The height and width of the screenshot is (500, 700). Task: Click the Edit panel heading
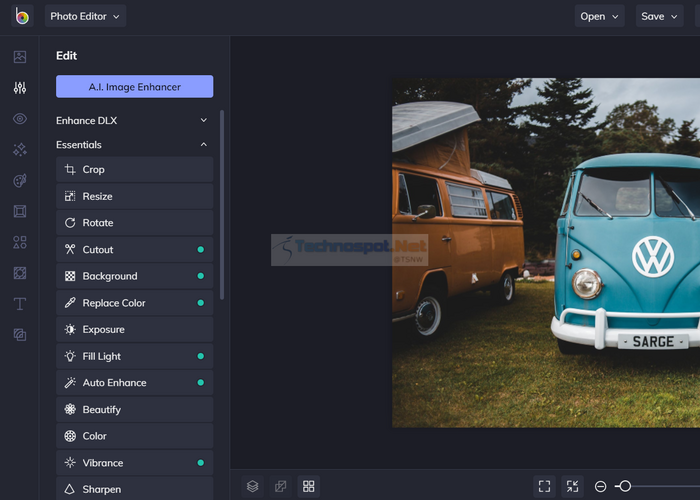tap(67, 56)
